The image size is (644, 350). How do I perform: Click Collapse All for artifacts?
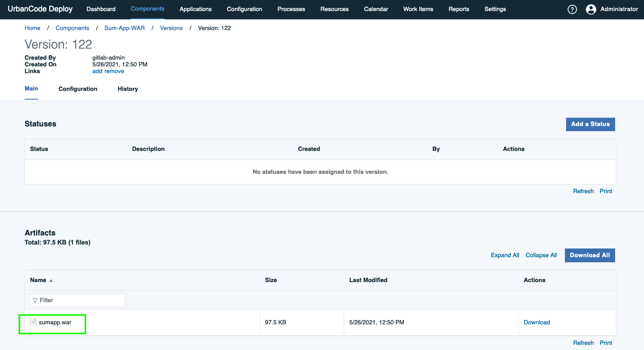(541, 255)
